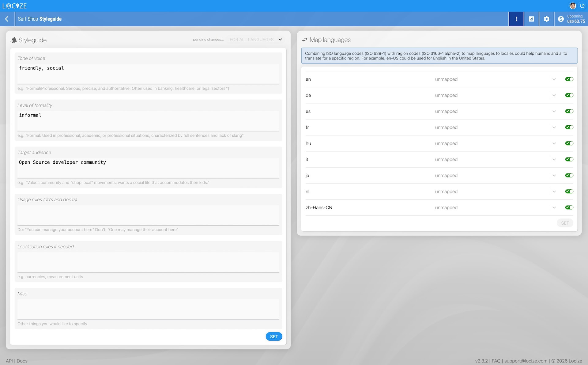The height and width of the screenshot is (365, 588).
Task: Click the API footer link
Action: tap(9, 361)
